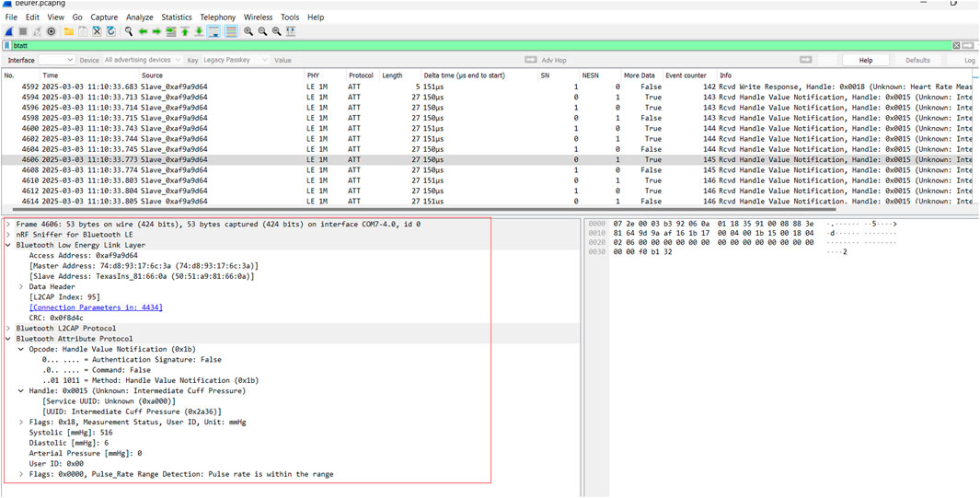
Task: Clear the btatt display filter
Action: [956, 45]
